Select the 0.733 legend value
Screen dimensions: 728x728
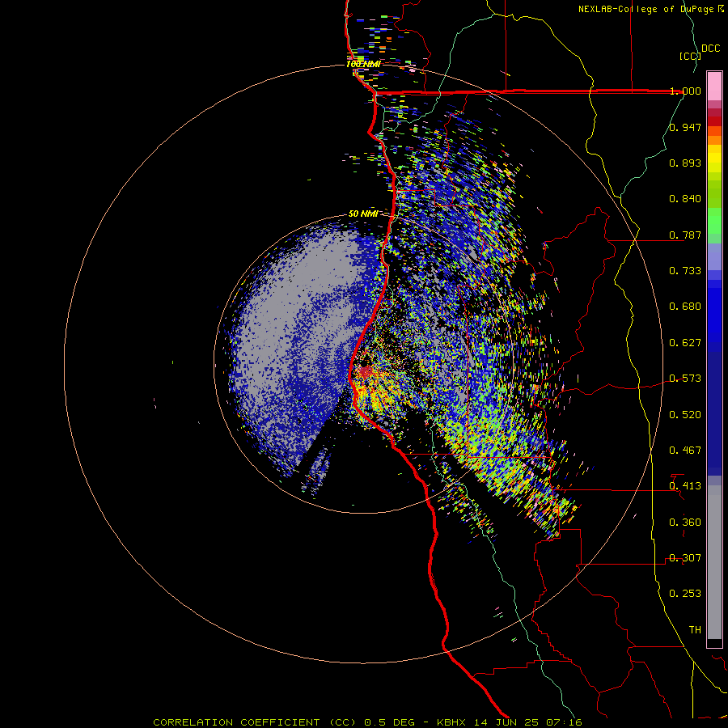685,271
